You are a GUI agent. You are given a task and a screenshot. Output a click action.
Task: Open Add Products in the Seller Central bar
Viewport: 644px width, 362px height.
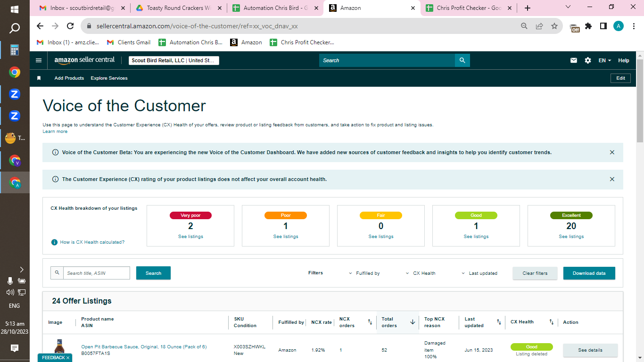click(x=69, y=78)
